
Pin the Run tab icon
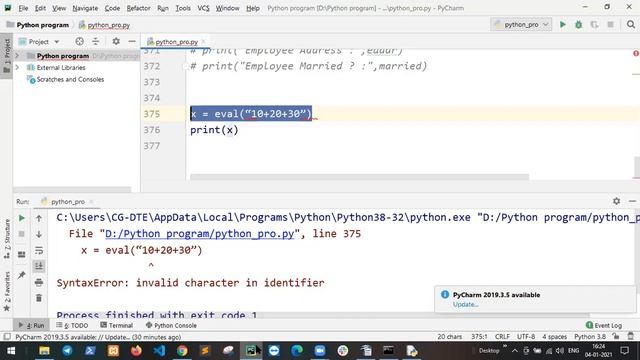22,275
